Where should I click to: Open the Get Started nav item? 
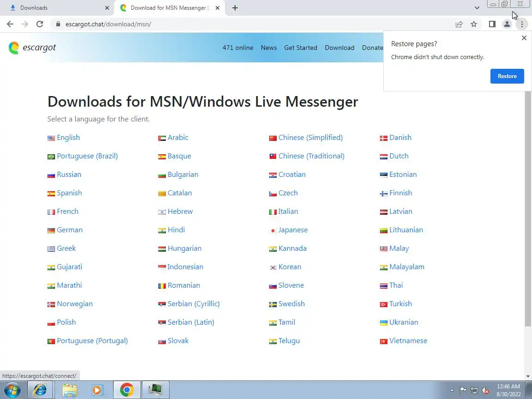coord(301,48)
